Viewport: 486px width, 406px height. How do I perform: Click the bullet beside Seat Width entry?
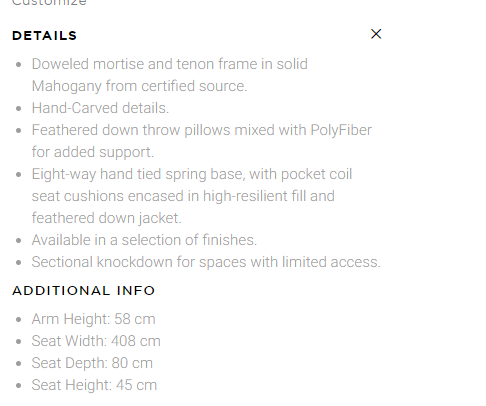tap(19, 342)
